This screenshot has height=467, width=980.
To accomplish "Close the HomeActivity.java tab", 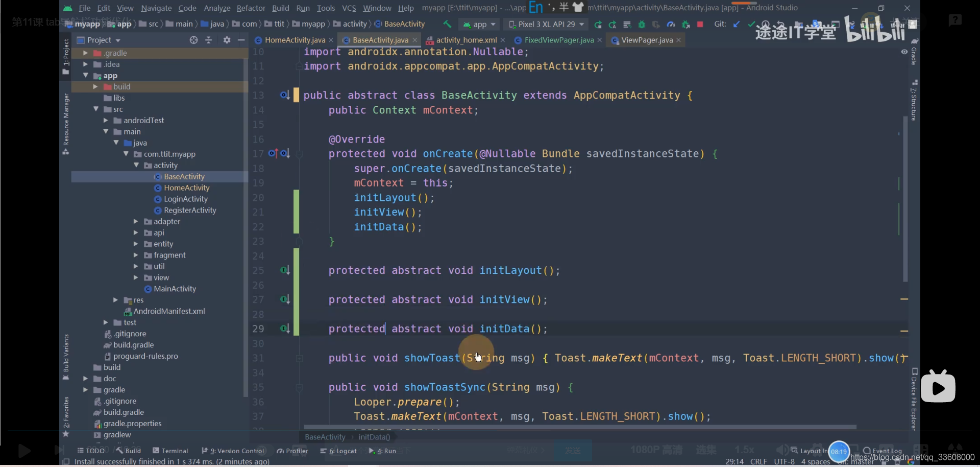I will pos(331,40).
